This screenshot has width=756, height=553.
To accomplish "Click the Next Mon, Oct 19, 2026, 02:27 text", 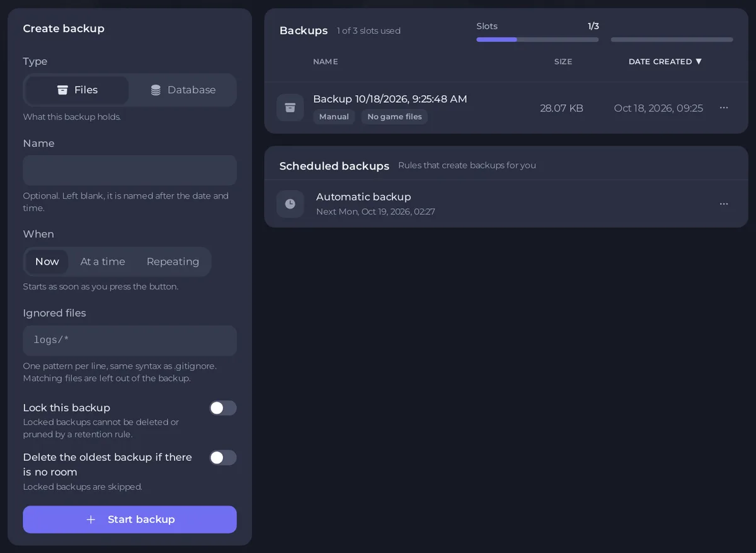I will (x=375, y=212).
